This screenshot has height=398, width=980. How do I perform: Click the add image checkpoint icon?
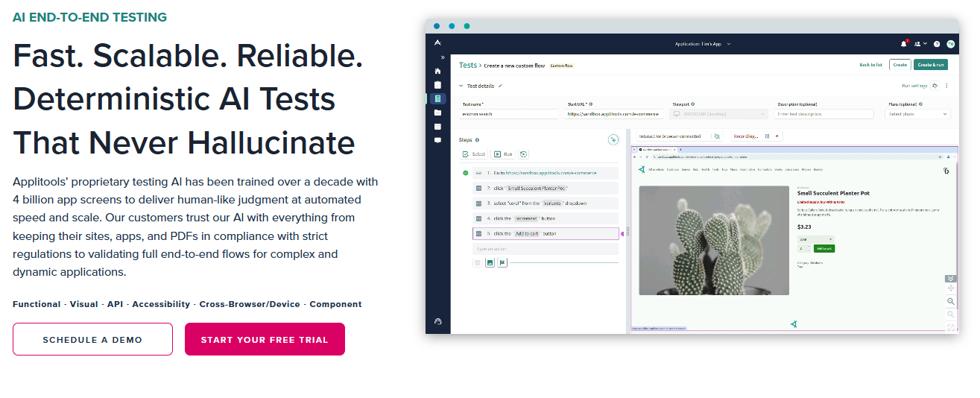point(490,262)
